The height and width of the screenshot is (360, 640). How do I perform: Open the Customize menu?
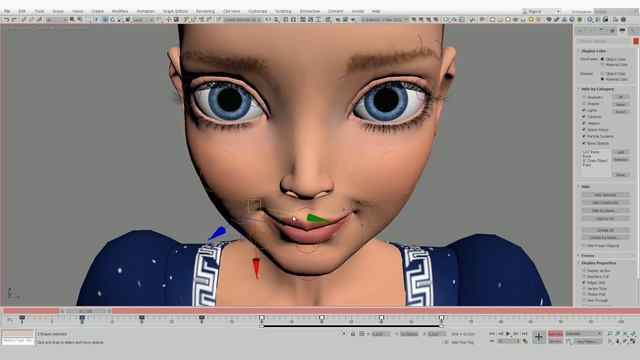tap(258, 11)
